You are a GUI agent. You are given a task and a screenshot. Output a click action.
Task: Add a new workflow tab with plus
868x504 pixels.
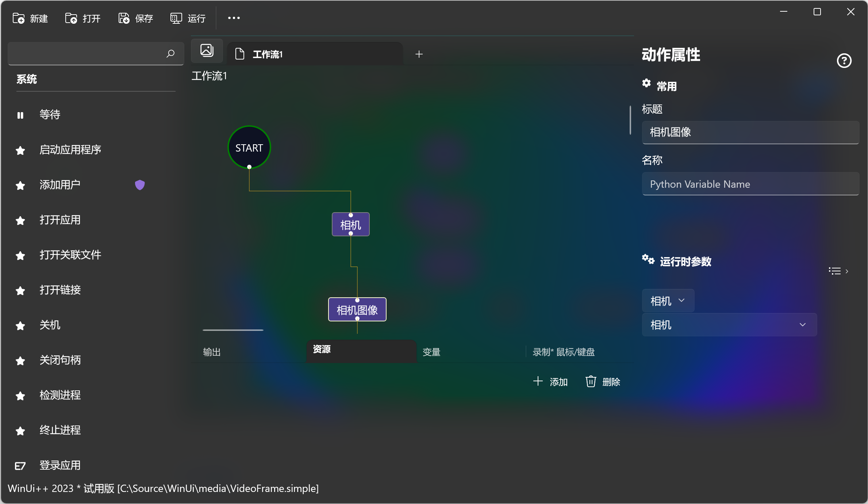pyautogui.click(x=419, y=54)
